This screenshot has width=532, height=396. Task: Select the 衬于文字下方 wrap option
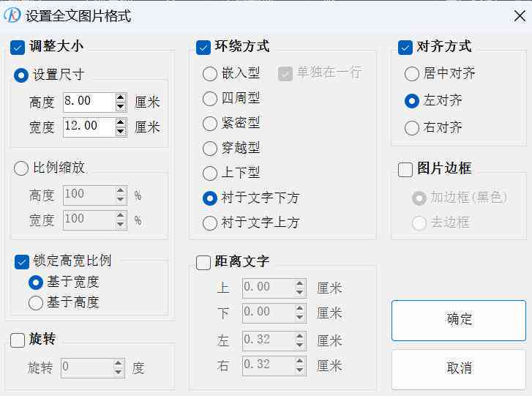[210, 198]
